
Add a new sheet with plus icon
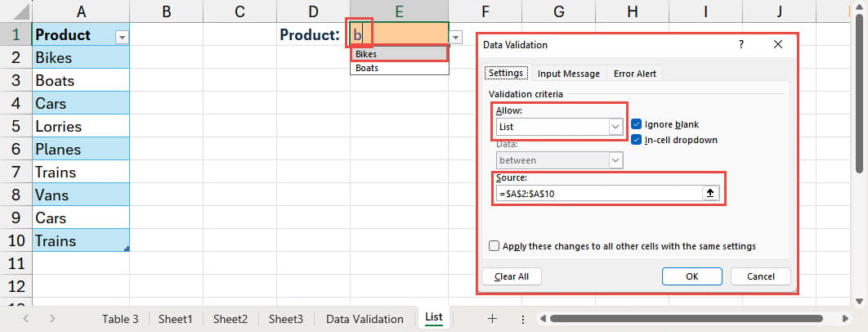click(492, 319)
